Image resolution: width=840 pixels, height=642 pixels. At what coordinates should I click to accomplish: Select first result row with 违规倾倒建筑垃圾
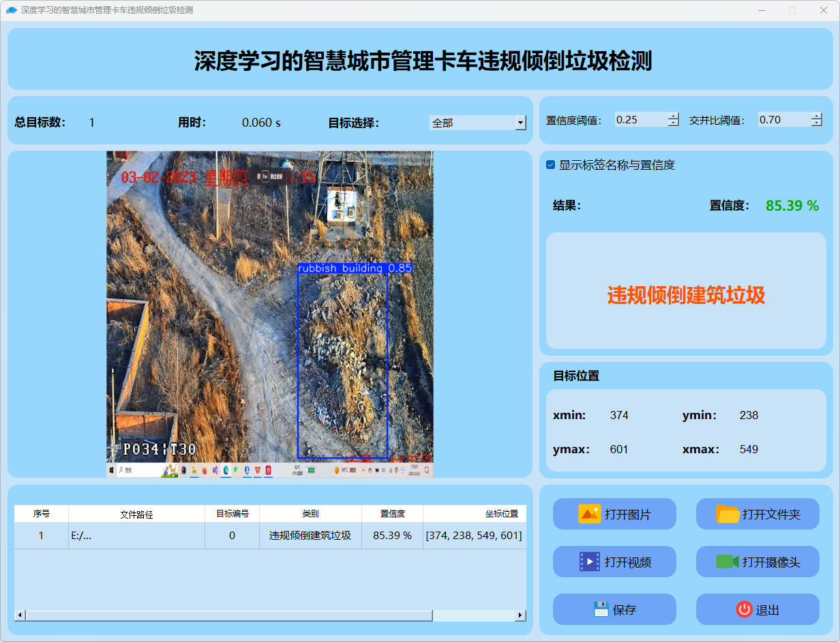(x=310, y=536)
